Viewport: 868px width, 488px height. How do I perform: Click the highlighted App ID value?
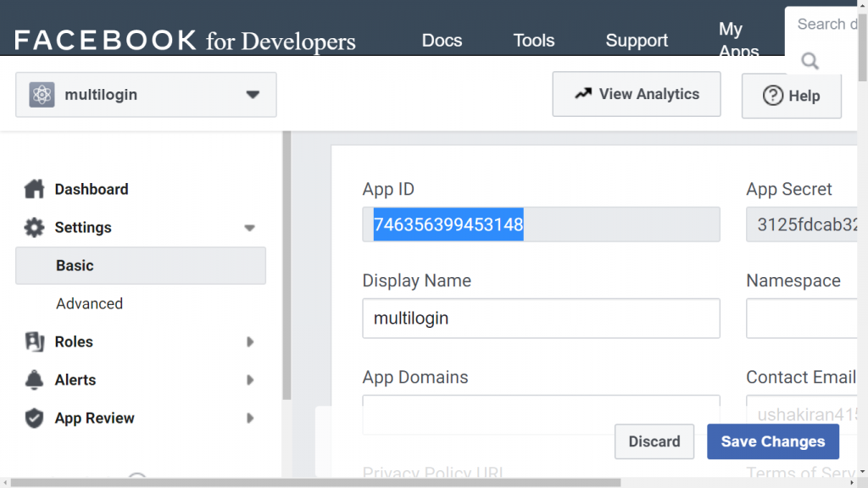[x=448, y=224]
